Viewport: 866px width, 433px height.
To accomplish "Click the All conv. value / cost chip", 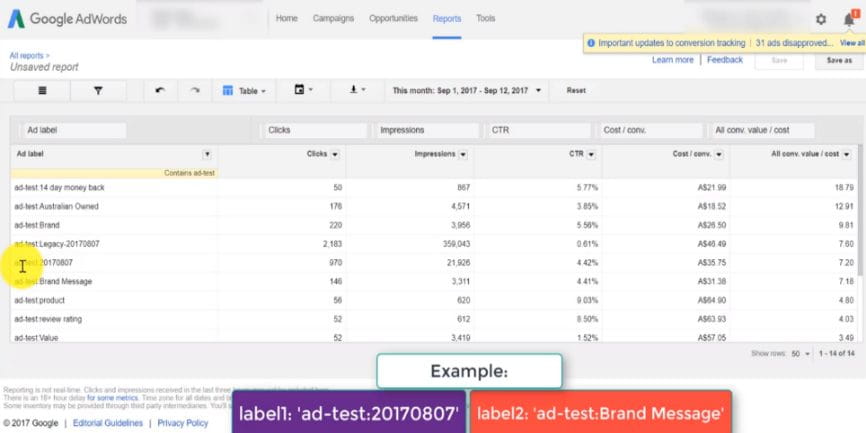I will [x=763, y=130].
